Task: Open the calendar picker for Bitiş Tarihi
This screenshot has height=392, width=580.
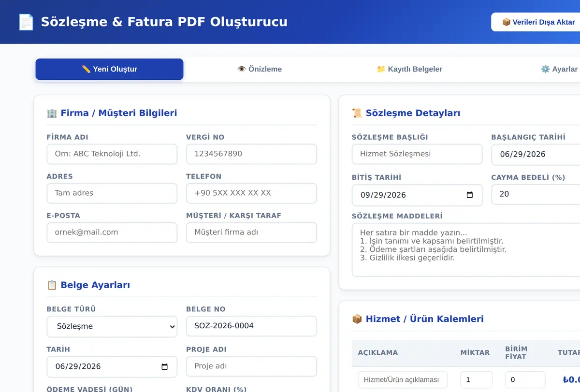Action: tap(469, 195)
